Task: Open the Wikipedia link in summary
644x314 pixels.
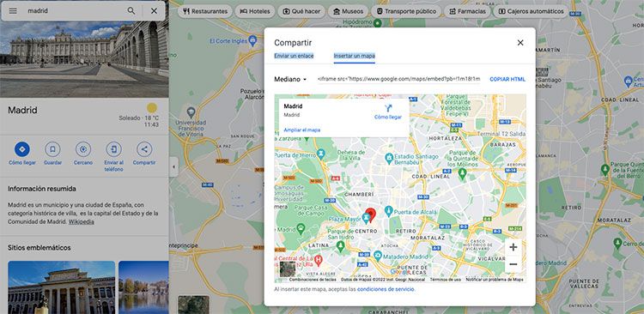Action: (82, 222)
